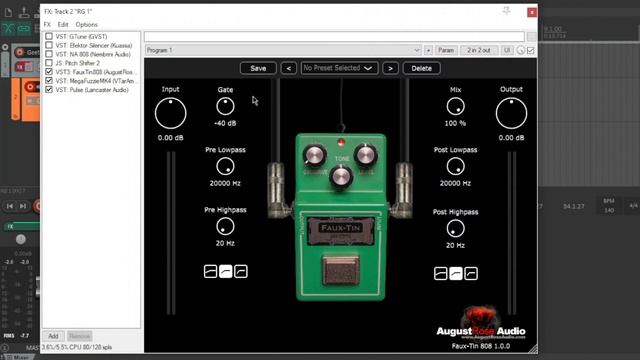Click the Pre Highpass knob
640x360 pixels.
pos(225,227)
